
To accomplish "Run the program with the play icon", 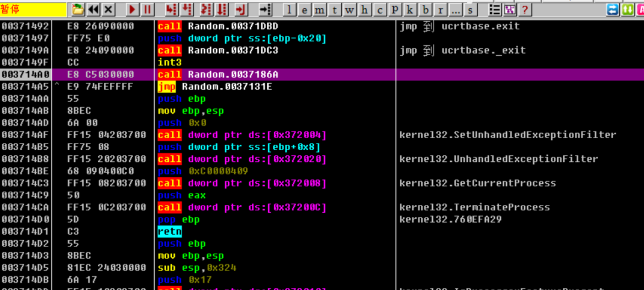I will coord(133,9).
